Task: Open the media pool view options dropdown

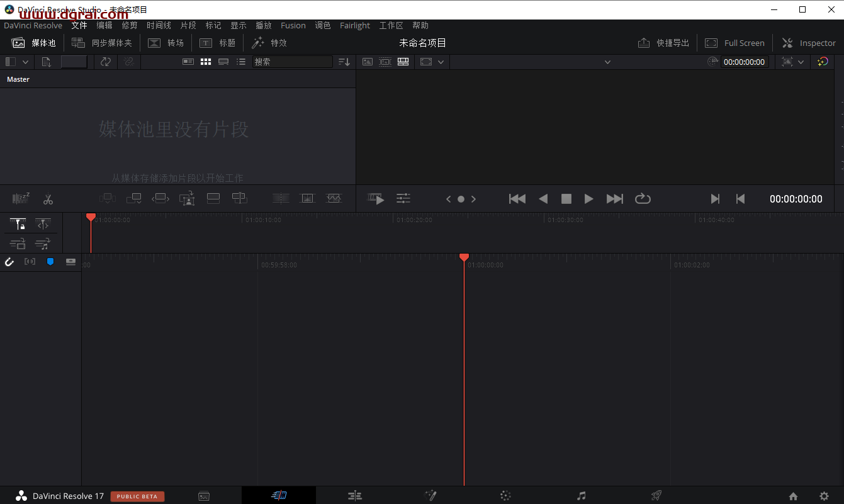Action: pyautogui.click(x=25, y=61)
